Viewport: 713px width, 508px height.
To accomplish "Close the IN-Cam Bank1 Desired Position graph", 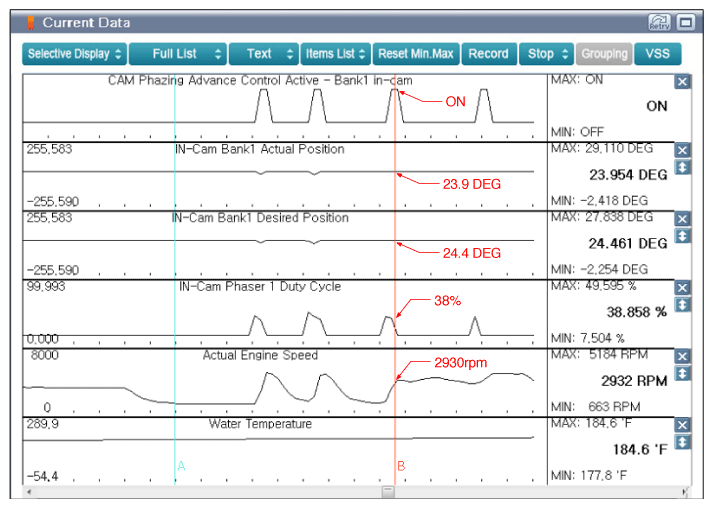I will pos(682,219).
